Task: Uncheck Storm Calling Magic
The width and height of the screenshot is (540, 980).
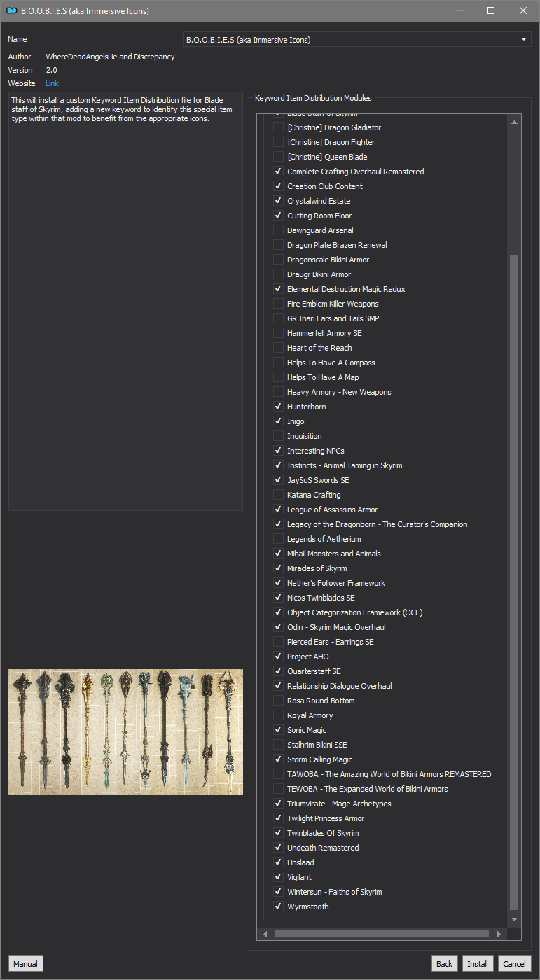Action: pos(278,759)
